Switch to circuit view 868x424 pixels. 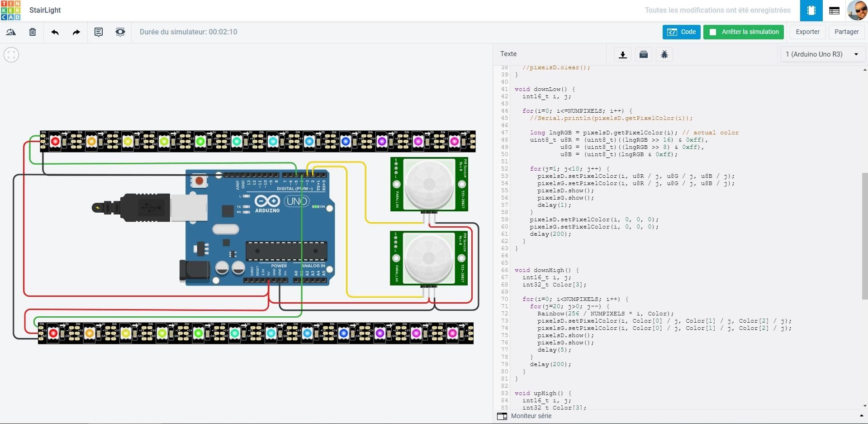pyautogui.click(x=811, y=10)
